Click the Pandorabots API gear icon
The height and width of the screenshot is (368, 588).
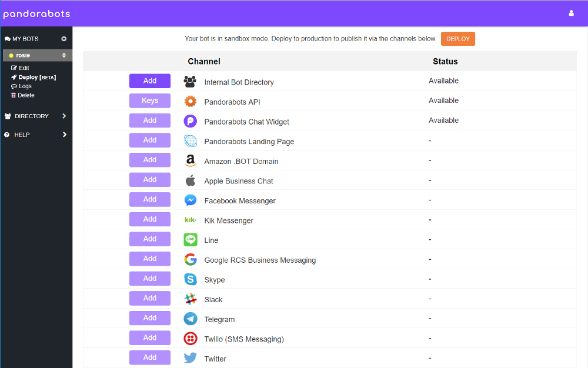click(190, 101)
